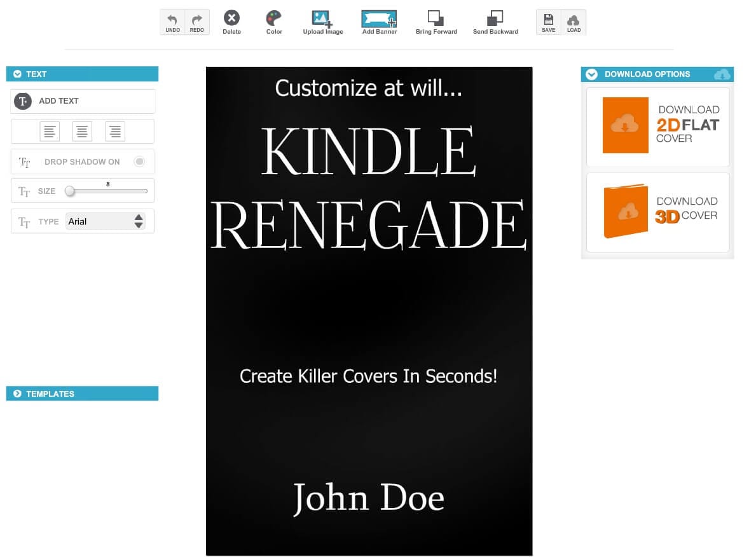Click the text size slider handle

[70, 191]
